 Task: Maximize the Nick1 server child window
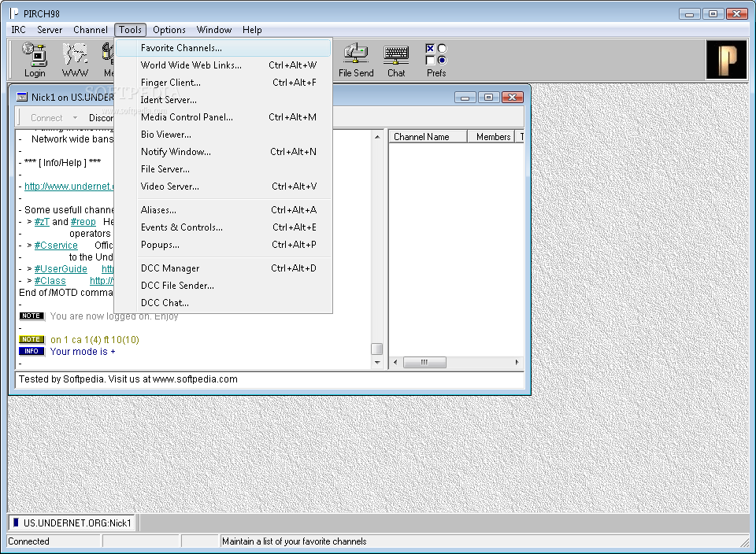pyautogui.click(x=488, y=98)
